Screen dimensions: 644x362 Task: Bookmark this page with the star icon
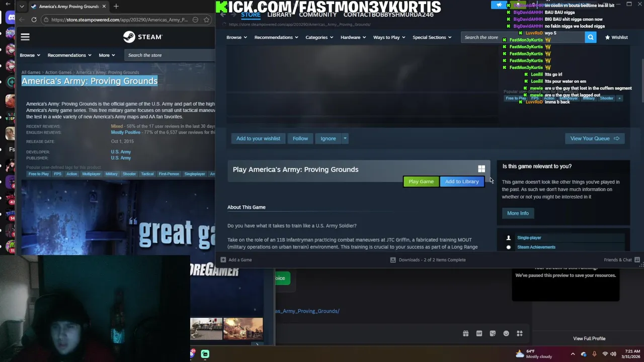(x=206, y=20)
